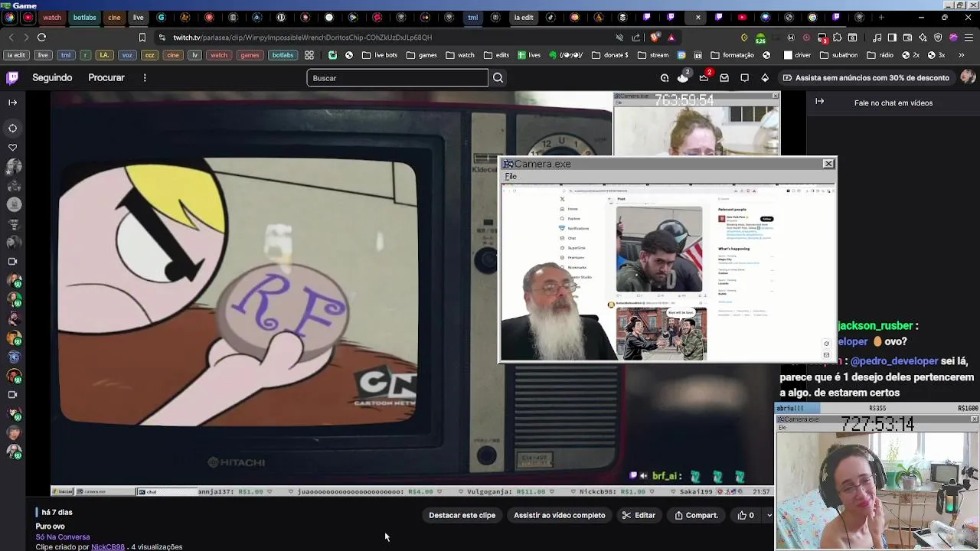Open the music note playlist icon
This screenshot has width=980, height=551.
(877, 37)
